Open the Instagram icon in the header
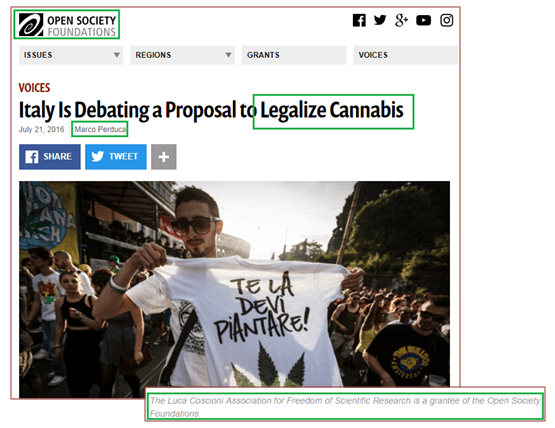This screenshot has height=428, width=555. pyautogui.click(x=446, y=20)
